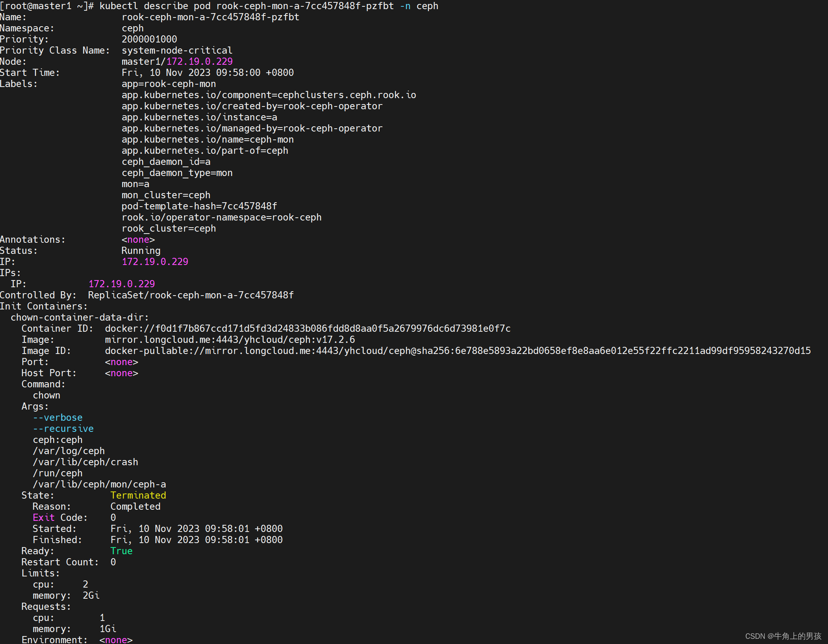
Task: Click the docker:// Container ID hash
Action: [308, 329]
